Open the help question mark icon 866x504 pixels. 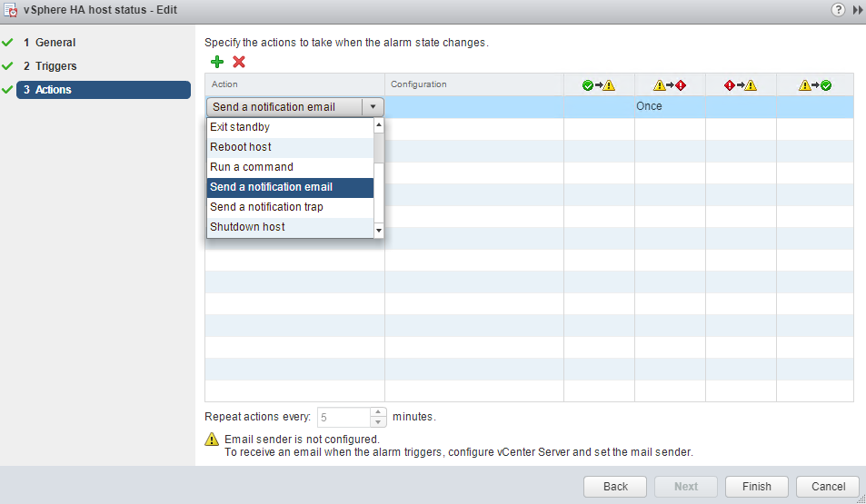[x=837, y=9]
